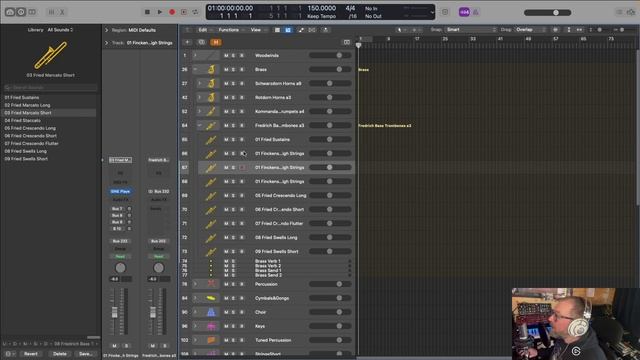Mute the 05 Fried Crescendo Long track
This screenshot has width=640, height=360.
[226, 196]
